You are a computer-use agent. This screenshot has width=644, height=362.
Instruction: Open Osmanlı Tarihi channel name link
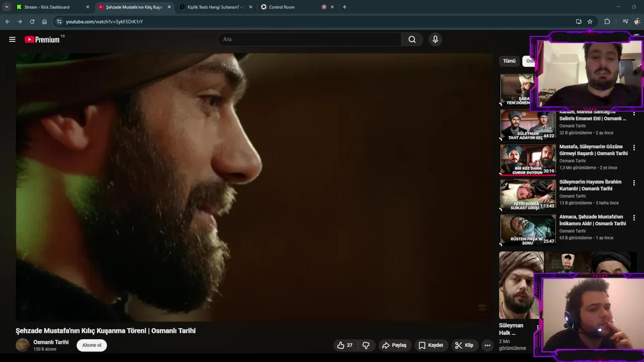51,342
